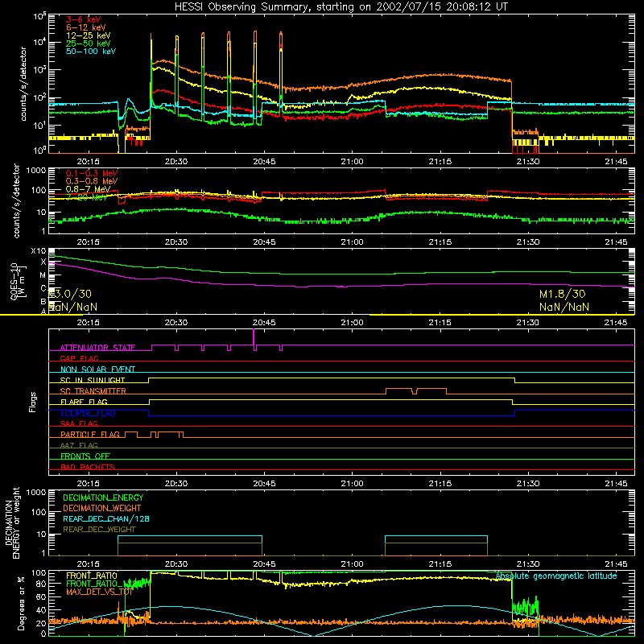Click the Flags vertical axis title
This screenshot has height=644, width=644.
[x=33, y=402]
